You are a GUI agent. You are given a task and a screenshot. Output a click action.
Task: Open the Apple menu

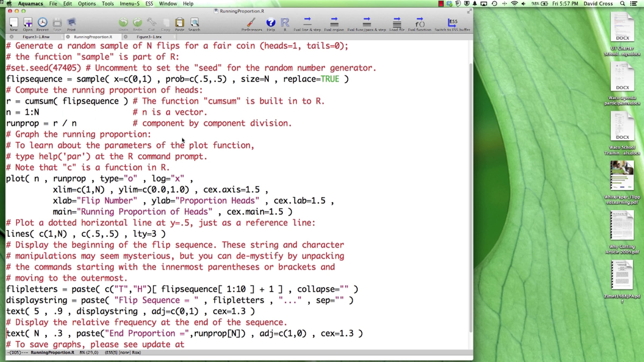pyautogui.click(x=9, y=3)
